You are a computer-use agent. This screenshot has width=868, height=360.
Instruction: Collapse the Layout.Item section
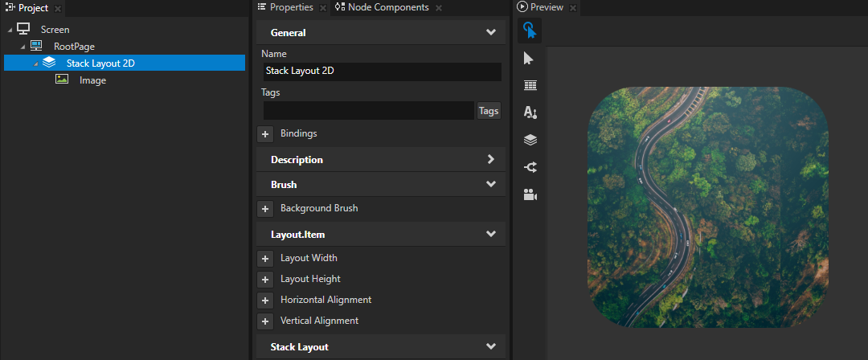point(491,235)
